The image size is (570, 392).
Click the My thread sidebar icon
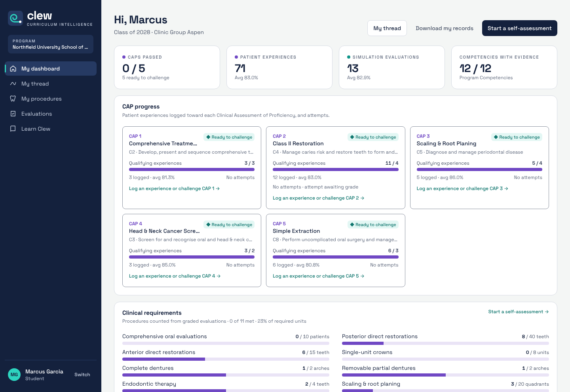[13, 84]
